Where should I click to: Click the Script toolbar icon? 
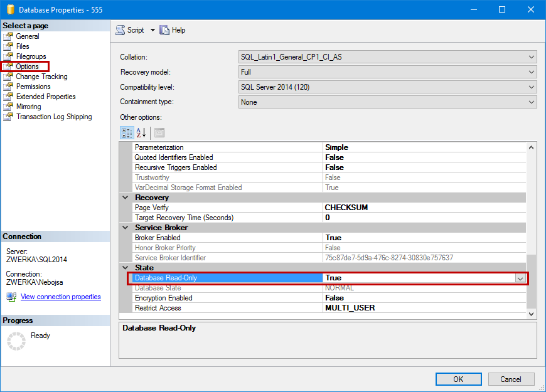point(120,30)
